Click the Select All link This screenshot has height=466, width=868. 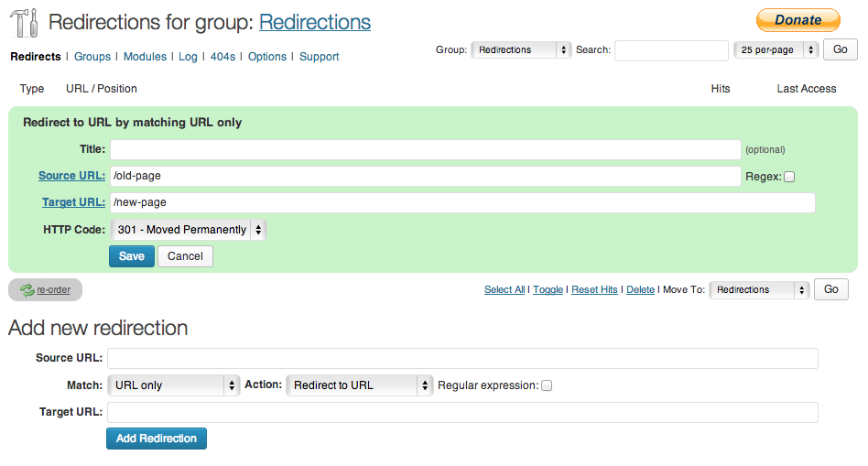point(505,290)
